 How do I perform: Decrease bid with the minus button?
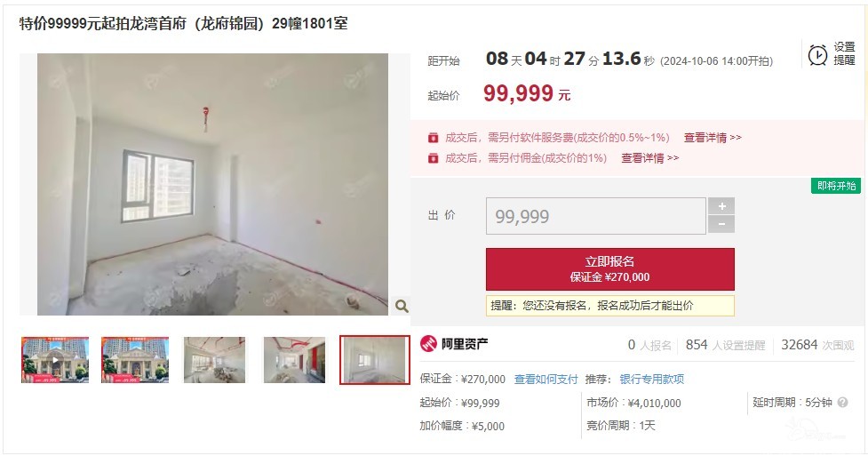tap(721, 224)
